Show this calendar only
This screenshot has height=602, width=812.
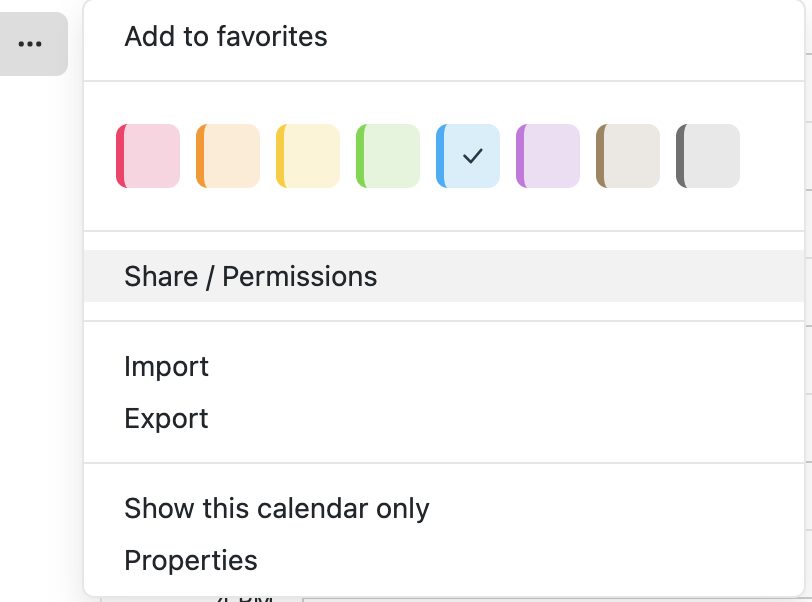276,508
